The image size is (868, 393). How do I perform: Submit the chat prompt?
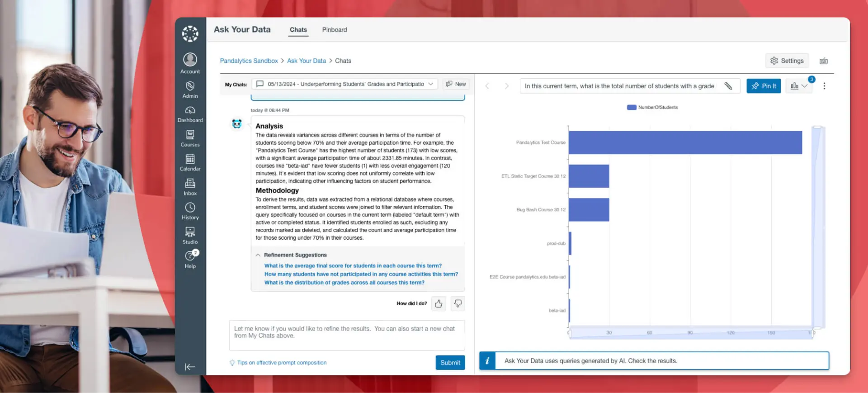[x=450, y=363]
